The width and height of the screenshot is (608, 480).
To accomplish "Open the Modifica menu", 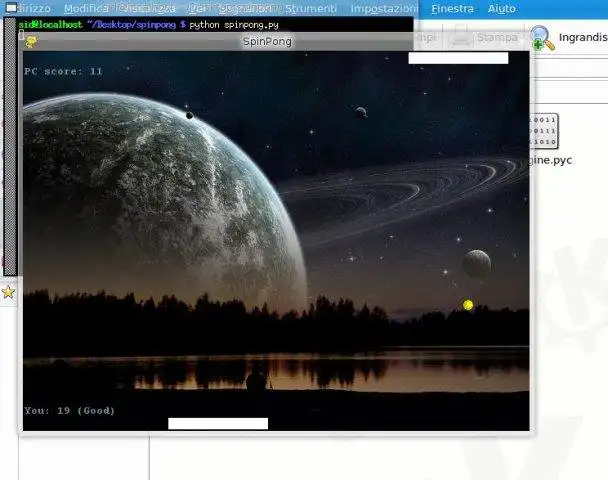I will point(84,9).
